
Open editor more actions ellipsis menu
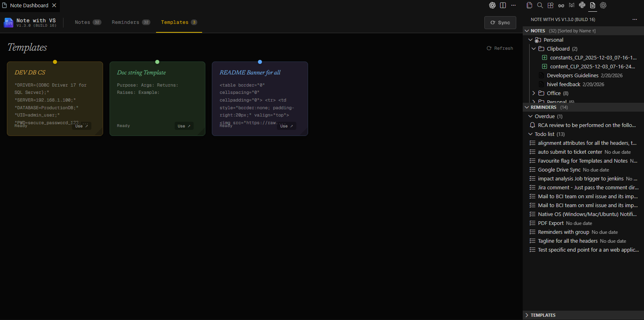click(513, 5)
